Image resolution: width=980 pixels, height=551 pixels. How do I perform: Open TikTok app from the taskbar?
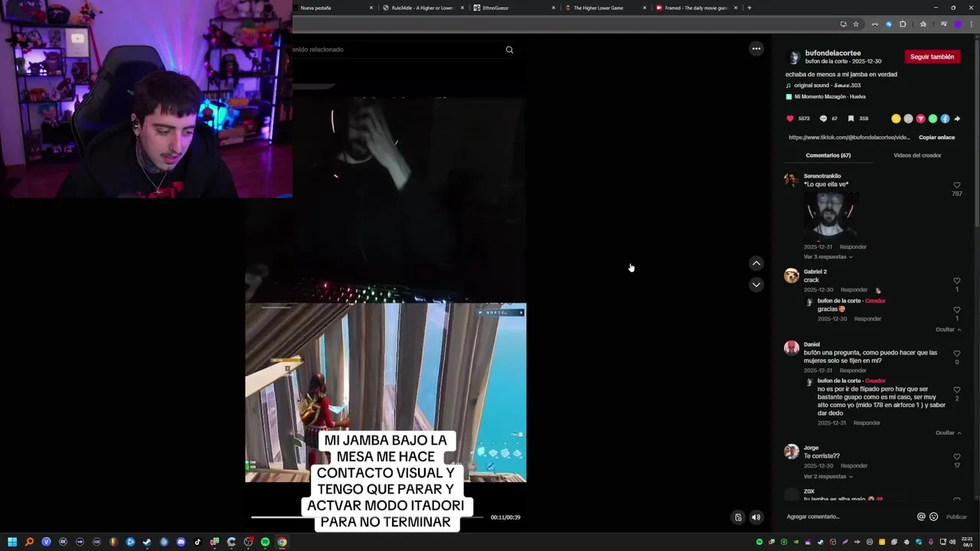[198, 542]
